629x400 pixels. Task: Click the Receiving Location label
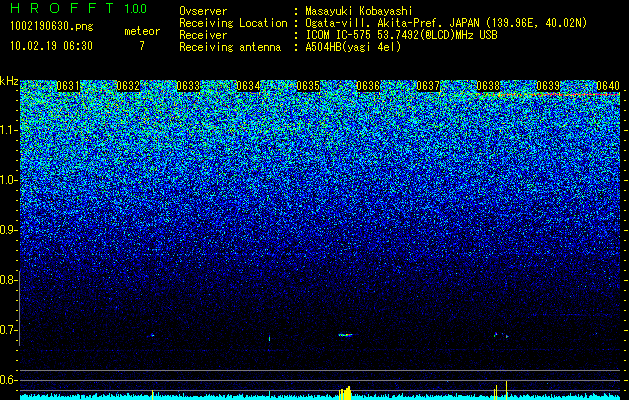point(233,23)
